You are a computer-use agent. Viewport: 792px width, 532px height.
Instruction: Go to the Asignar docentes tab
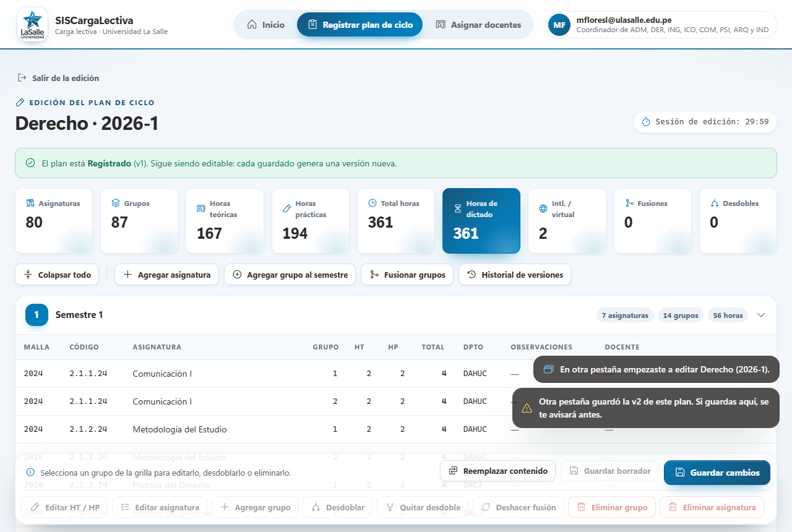coord(478,25)
